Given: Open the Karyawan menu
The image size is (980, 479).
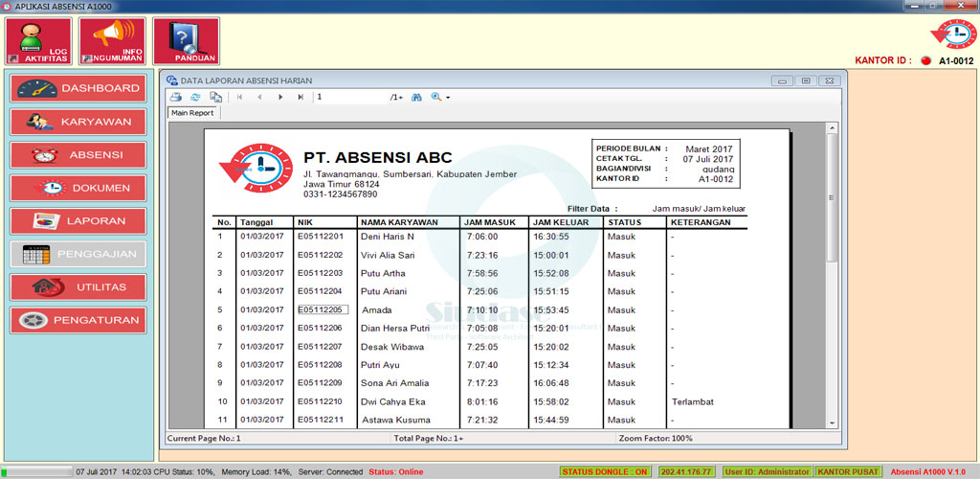Looking at the screenshot, I should click(78, 122).
